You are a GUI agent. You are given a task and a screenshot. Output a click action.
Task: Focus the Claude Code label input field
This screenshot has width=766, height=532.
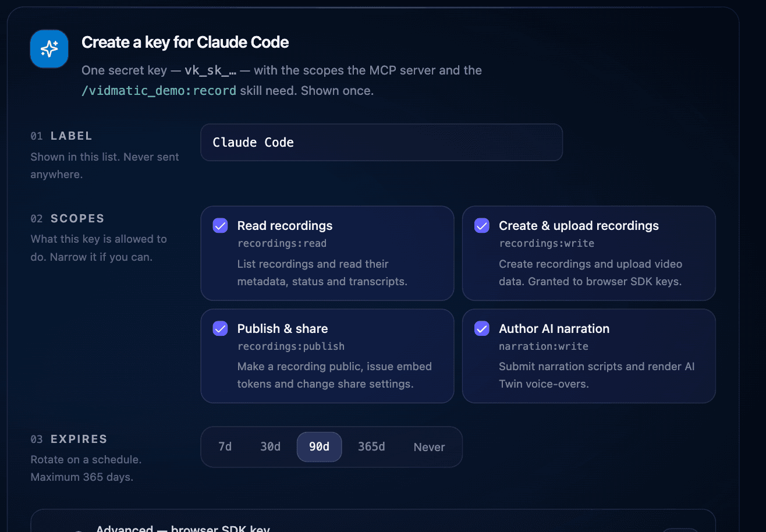tap(381, 142)
